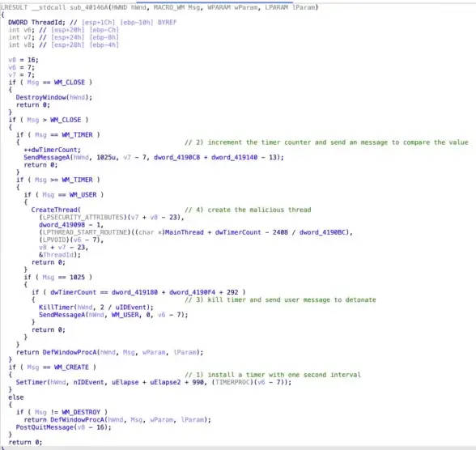Select the WM_DESTROY constant
The width and height of the screenshot is (476, 450).
pos(81,413)
